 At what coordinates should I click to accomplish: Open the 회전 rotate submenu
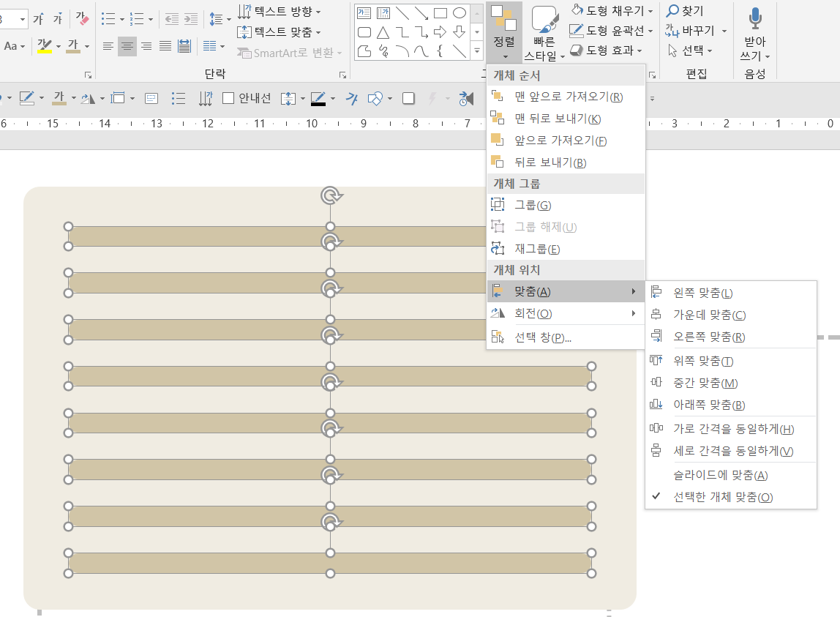pyautogui.click(x=566, y=313)
